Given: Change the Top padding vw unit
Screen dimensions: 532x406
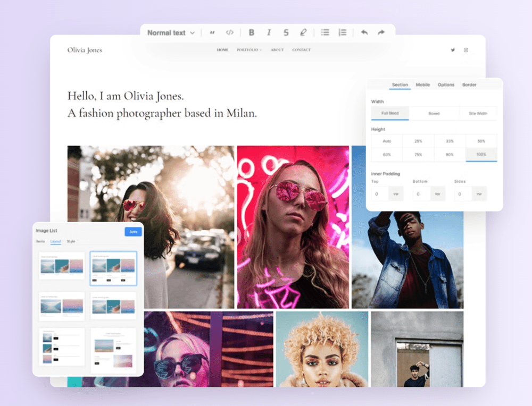Looking at the screenshot, I should coord(396,194).
